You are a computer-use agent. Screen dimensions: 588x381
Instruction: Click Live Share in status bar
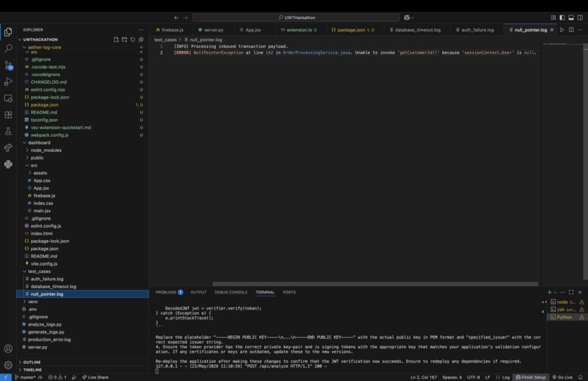96,377
